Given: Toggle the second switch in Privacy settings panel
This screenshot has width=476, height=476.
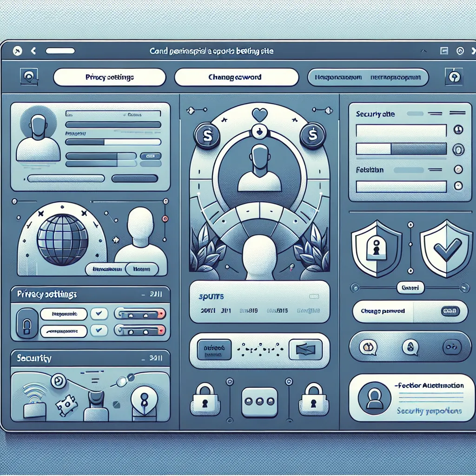Looking at the screenshot, I should click(x=139, y=331).
